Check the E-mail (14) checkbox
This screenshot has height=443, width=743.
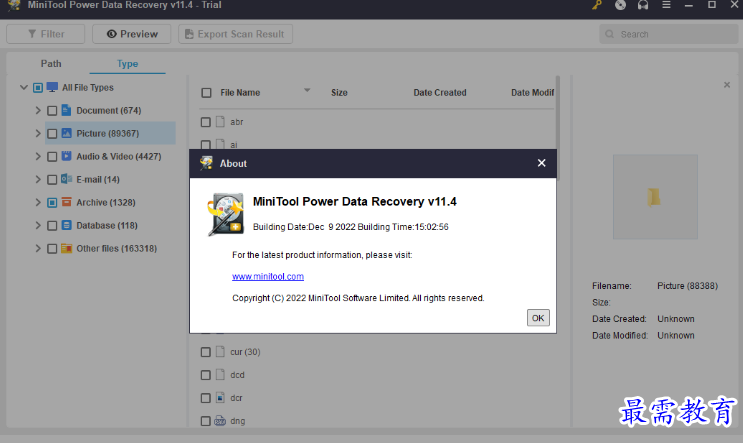tap(52, 180)
